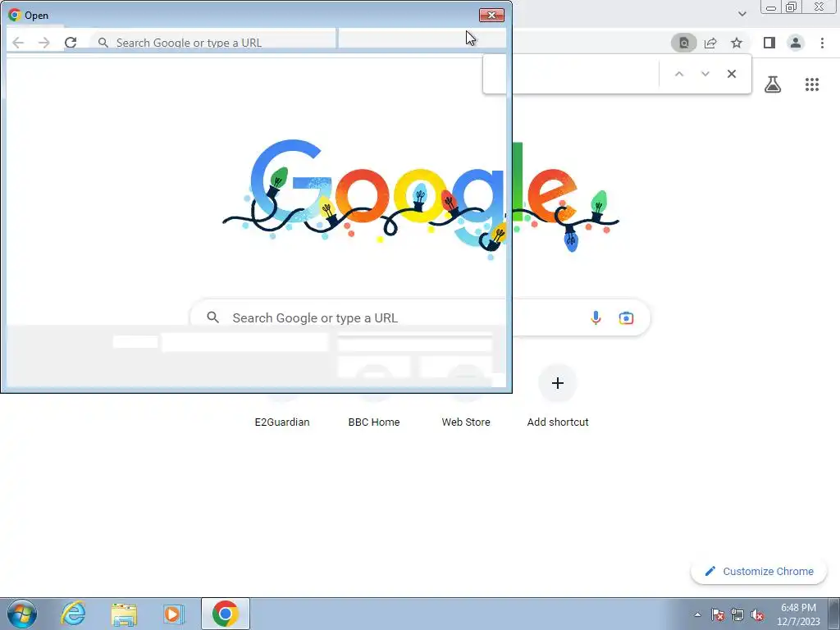Launch Windows Media Player from the taskbar
This screenshot has width=840, height=630.
(x=174, y=614)
